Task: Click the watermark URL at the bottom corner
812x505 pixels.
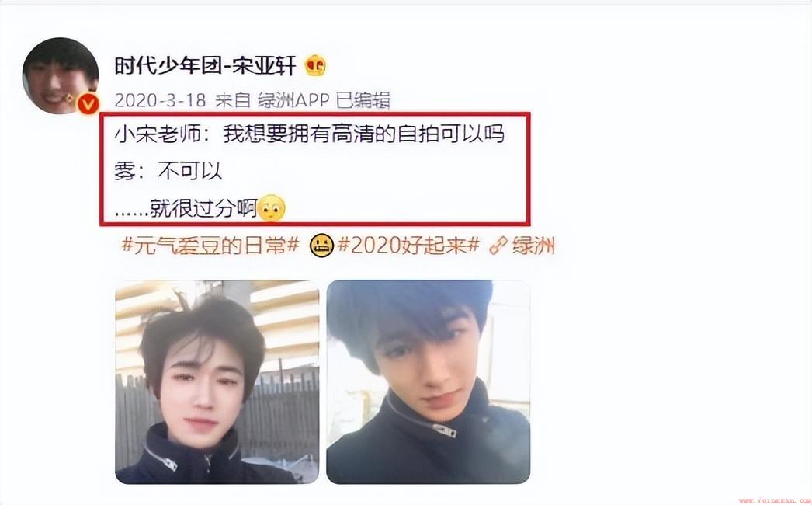Action: [774, 501]
